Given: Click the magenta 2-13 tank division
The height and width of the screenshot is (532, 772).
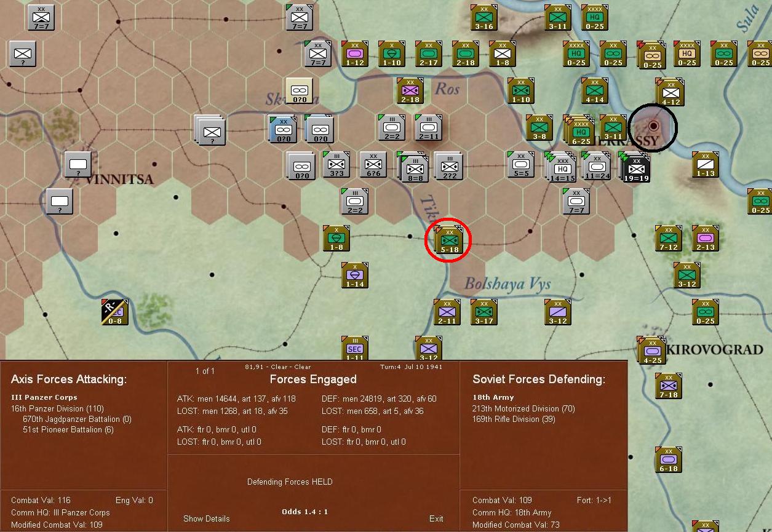Looking at the screenshot, I should pos(706,238).
